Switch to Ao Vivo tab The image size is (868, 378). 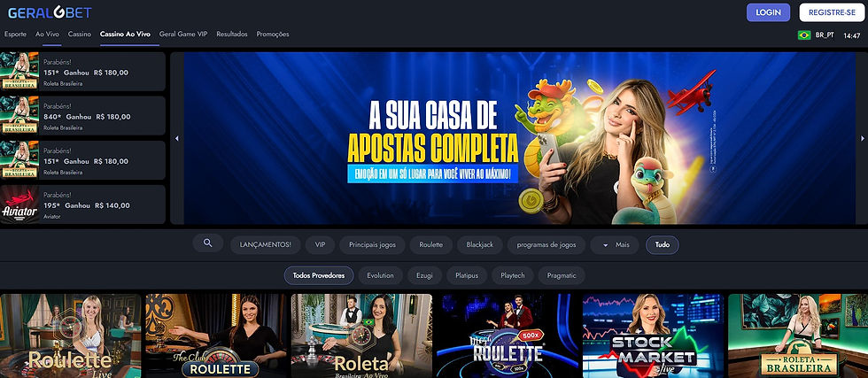pyautogui.click(x=48, y=34)
